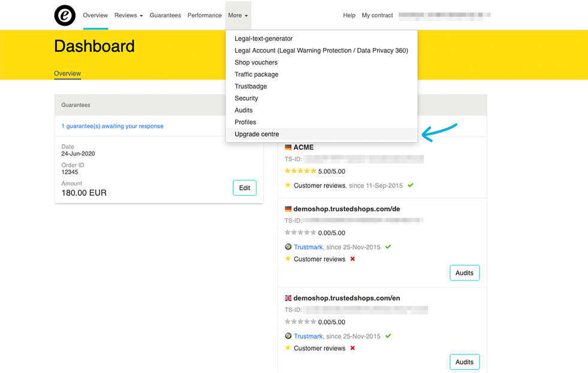
Task: Select Audits in the More menu
Action: click(321, 111)
